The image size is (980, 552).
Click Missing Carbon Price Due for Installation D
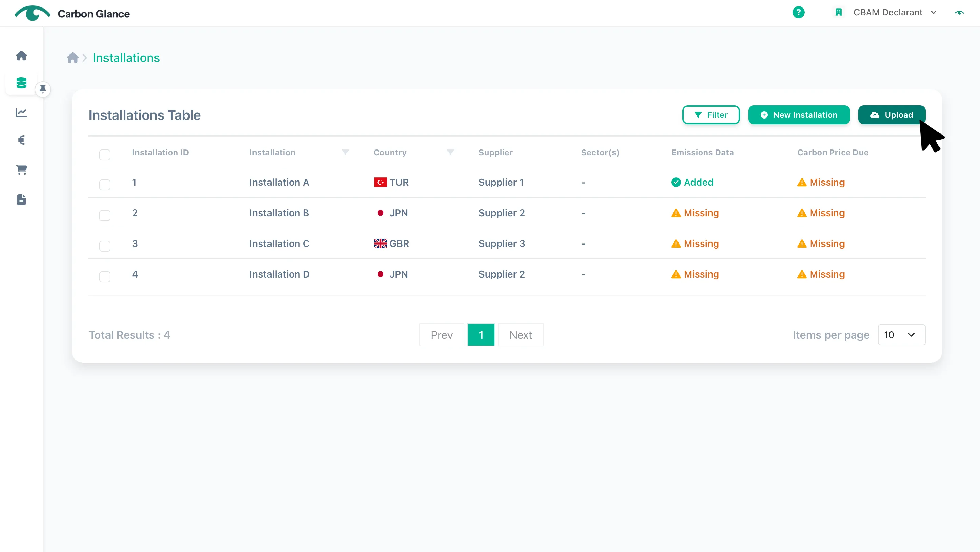pyautogui.click(x=821, y=274)
